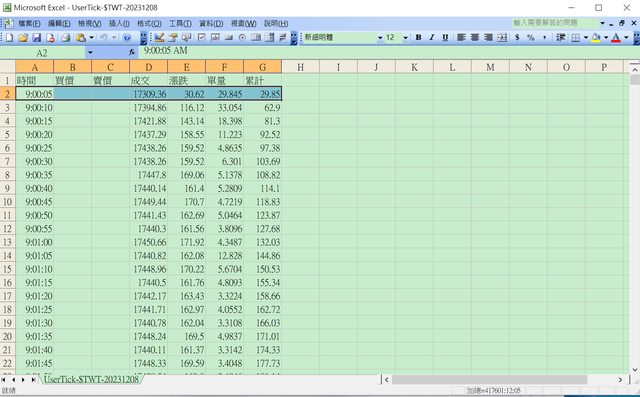Open the 資料(D) menu
Image resolution: width=640 pixels, height=397 pixels.
(211, 24)
